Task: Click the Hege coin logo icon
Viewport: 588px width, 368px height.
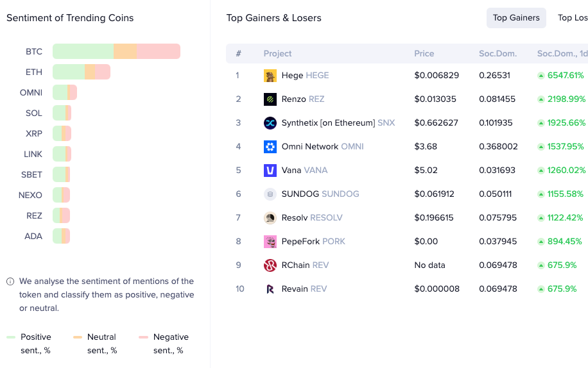Action: (x=270, y=76)
